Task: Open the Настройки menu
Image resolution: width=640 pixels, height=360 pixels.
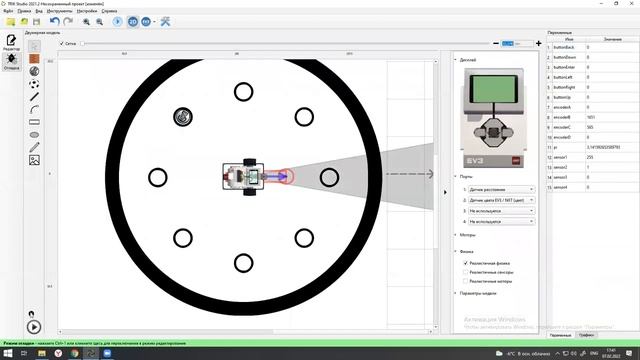Action: 87,11
